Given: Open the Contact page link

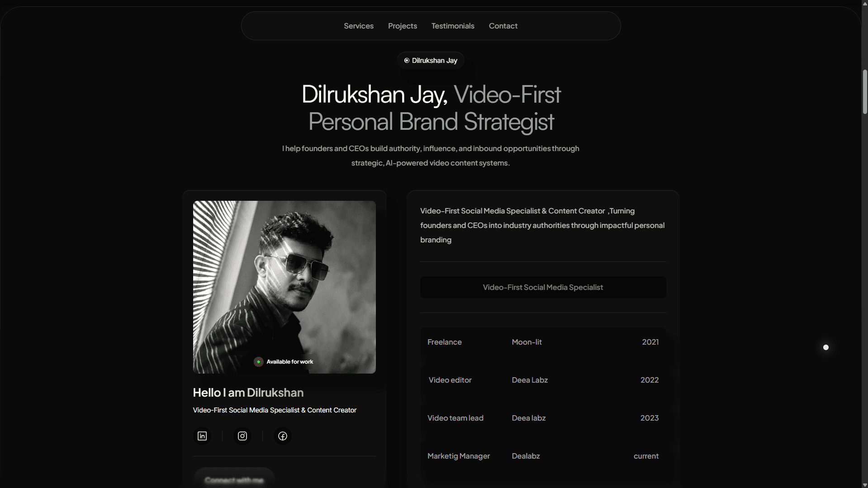Looking at the screenshot, I should tap(503, 26).
